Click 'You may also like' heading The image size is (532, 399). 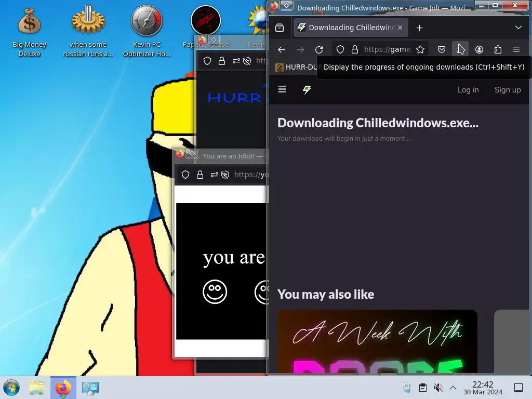click(326, 295)
